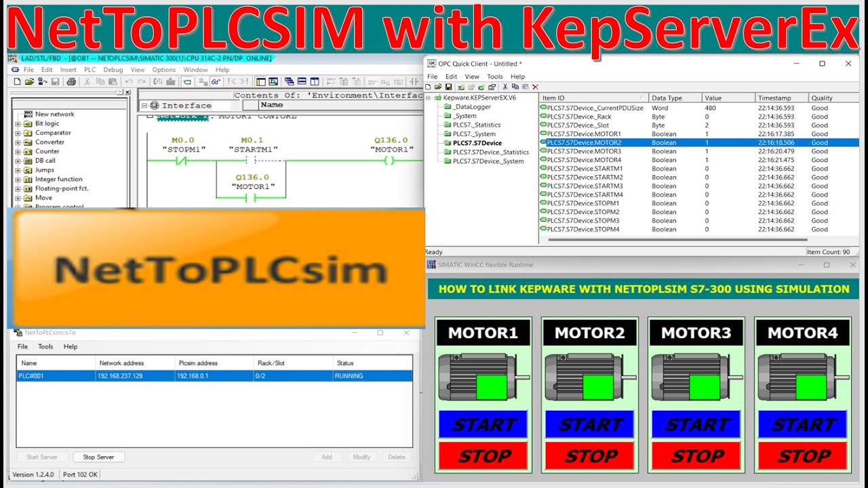Click Properties in the OPC Quick Client toolbar
This screenshot has height=488, width=868.
pos(492,87)
